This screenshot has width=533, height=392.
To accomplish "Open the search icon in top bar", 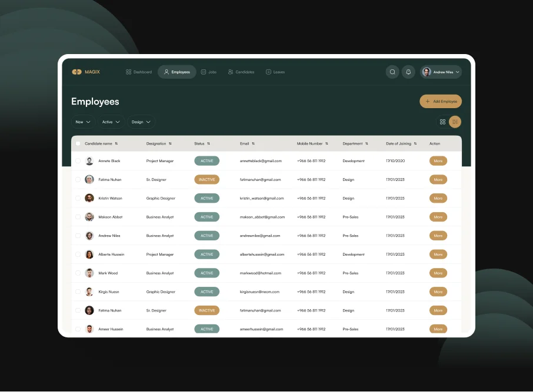I will click(392, 72).
